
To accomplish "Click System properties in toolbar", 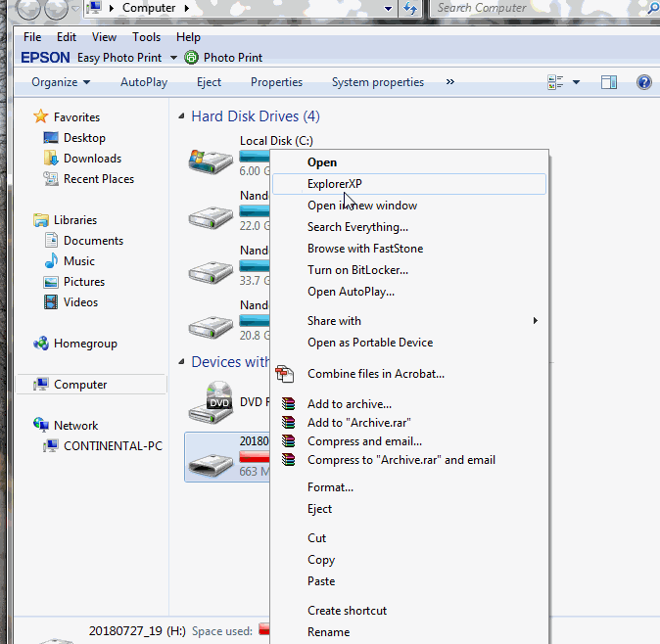I will [378, 82].
